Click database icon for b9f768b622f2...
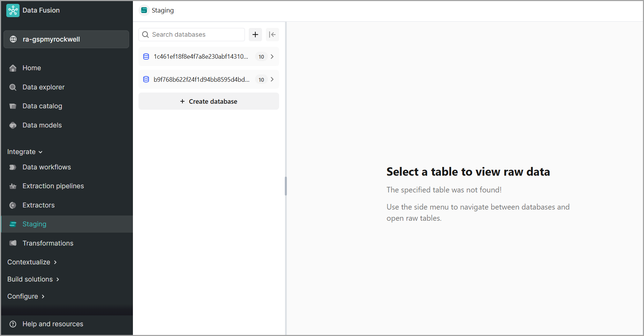The image size is (644, 336). (146, 80)
